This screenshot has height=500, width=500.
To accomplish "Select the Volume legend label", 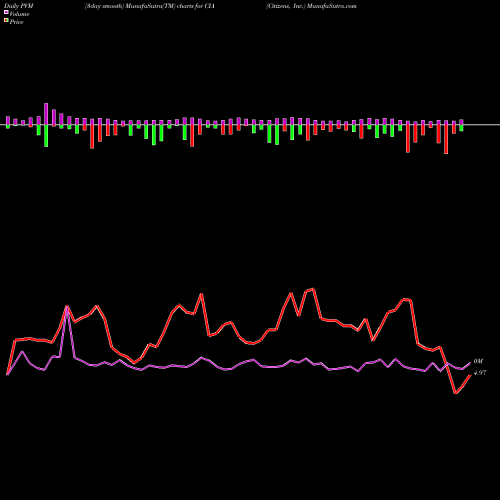I will point(19,14).
